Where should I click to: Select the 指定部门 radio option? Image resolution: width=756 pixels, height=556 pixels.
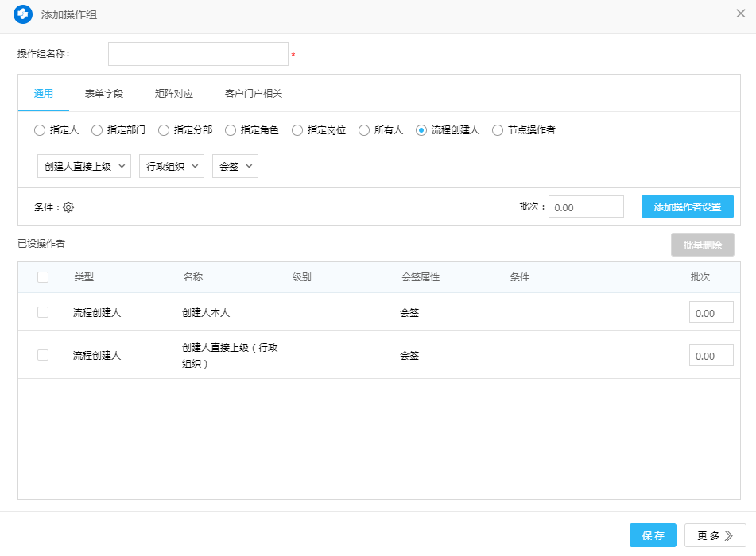tap(97, 130)
